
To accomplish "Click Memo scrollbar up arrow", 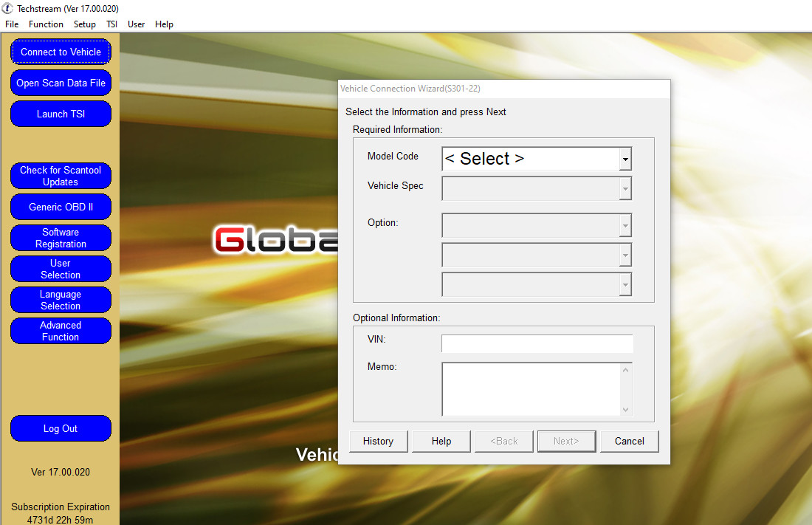I will (625, 370).
